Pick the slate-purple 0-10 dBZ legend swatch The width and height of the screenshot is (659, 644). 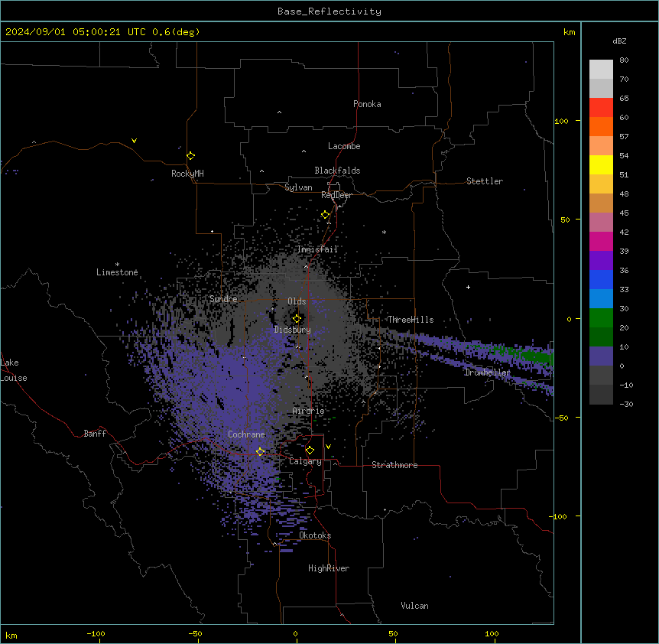pos(601,356)
